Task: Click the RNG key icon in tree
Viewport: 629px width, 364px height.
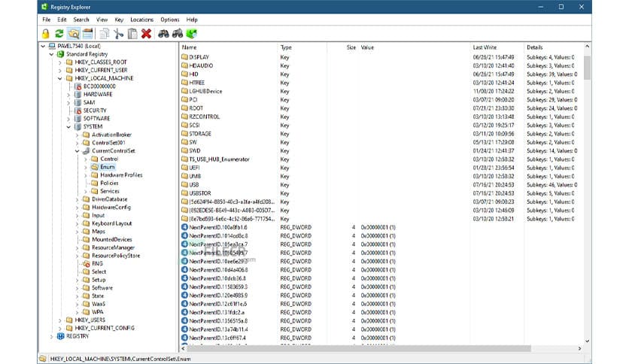Action: (87, 263)
